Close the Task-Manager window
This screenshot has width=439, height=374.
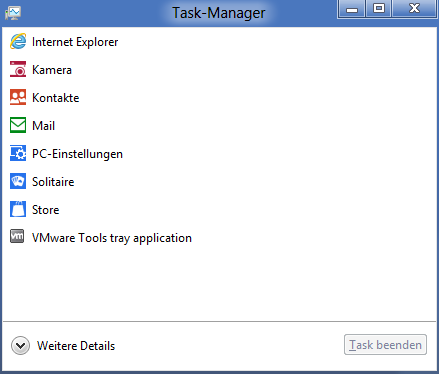414,9
